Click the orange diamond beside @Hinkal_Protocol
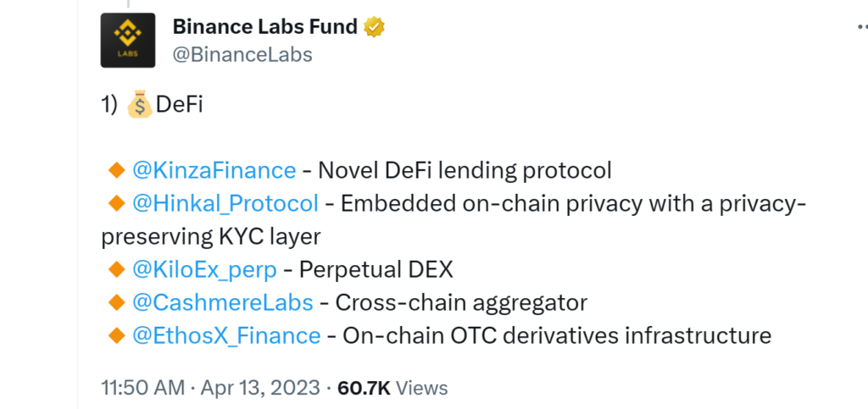This screenshot has height=409, width=868. click(116, 203)
